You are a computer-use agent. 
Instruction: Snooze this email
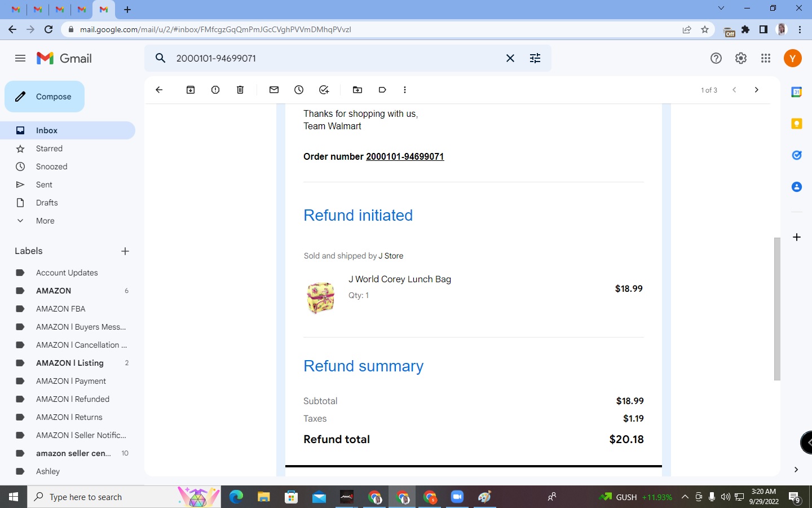coord(299,90)
